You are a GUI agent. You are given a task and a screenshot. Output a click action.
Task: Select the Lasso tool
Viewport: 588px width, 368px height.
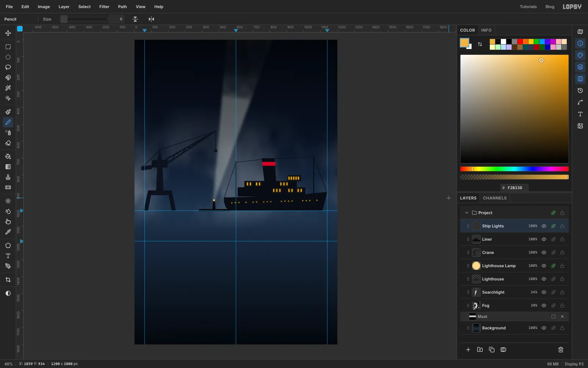click(x=8, y=67)
